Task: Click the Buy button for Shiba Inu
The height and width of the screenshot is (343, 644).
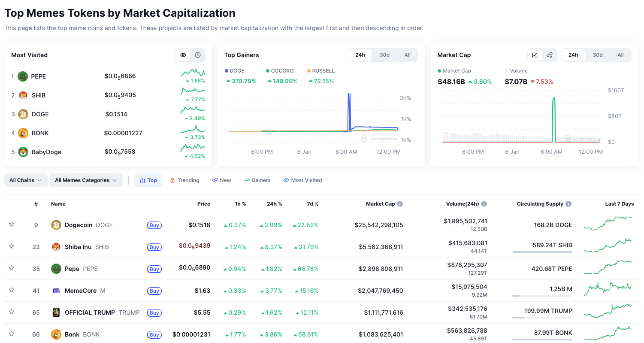Action: (154, 247)
